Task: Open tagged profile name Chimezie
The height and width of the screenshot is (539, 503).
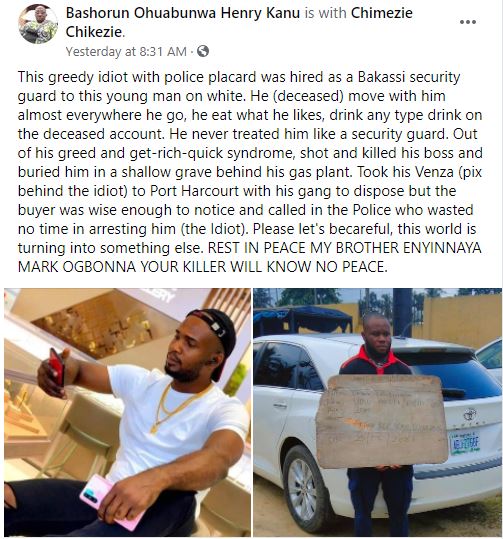Action: pos(382,13)
